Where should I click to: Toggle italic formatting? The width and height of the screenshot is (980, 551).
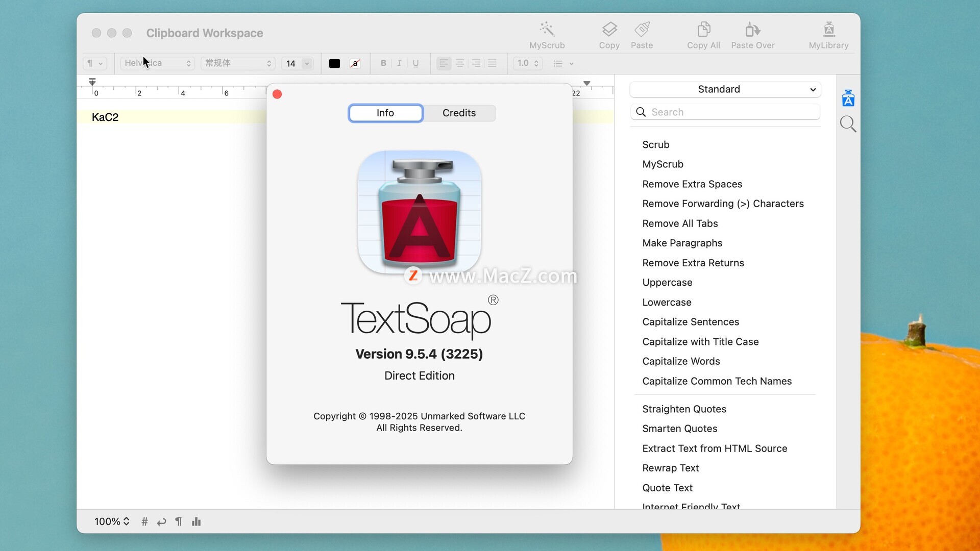click(399, 63)
